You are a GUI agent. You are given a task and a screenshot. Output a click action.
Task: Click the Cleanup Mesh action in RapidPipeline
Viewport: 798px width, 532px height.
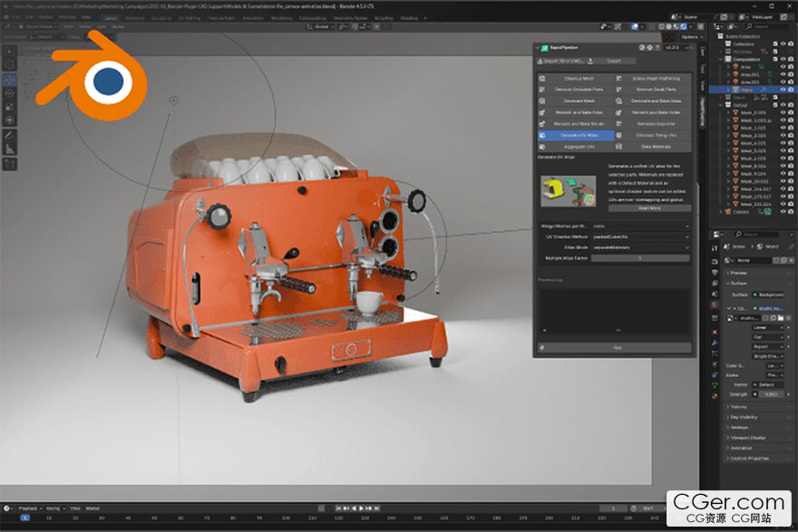(x=578, y=79)
